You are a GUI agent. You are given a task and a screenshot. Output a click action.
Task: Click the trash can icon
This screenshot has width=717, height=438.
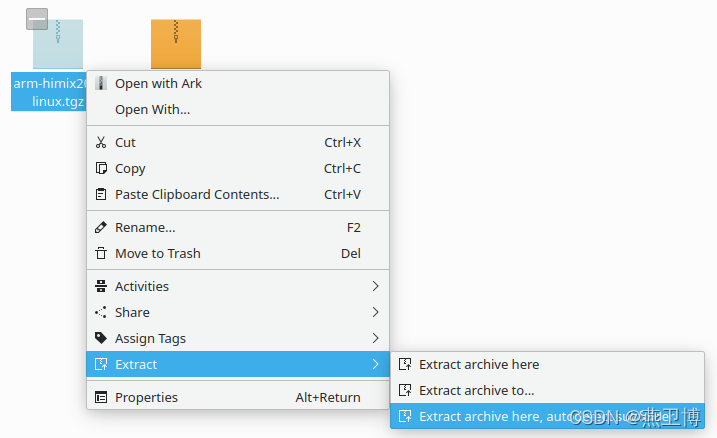[x=101, y=253]
